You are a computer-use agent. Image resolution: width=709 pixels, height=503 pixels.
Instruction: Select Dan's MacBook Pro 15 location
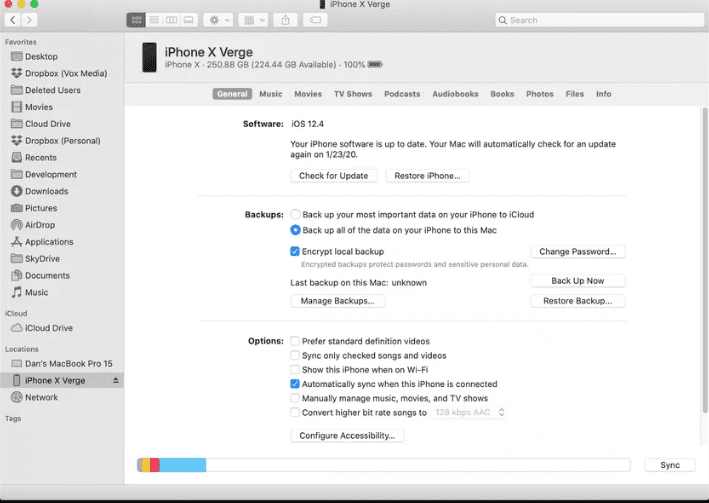click(x=62, y=364)
